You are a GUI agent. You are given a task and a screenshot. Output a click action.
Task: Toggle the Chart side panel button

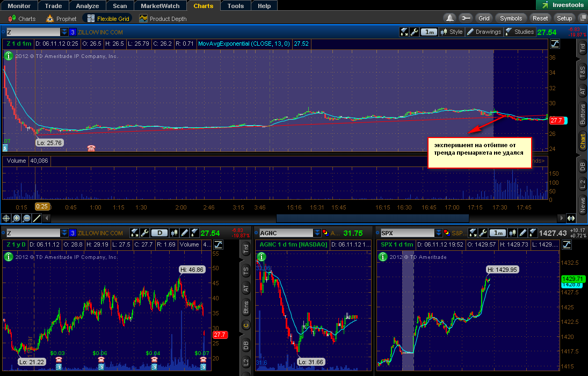tap(582, 141)
